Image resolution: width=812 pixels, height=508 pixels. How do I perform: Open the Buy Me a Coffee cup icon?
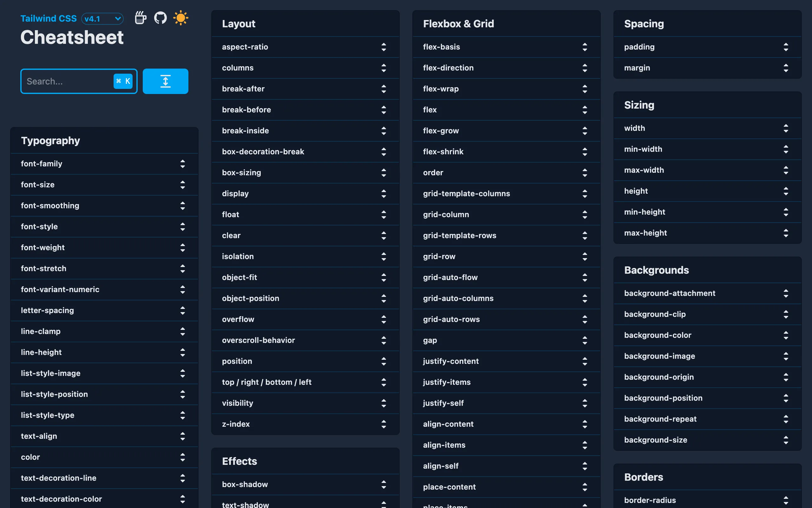click(140, 18)
